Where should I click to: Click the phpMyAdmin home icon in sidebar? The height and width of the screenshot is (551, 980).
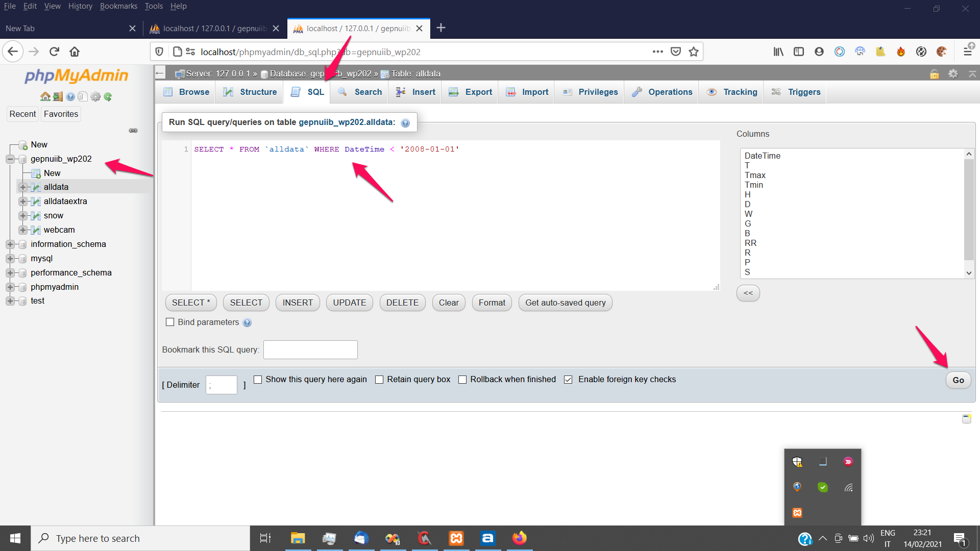[x=45, y=96]
